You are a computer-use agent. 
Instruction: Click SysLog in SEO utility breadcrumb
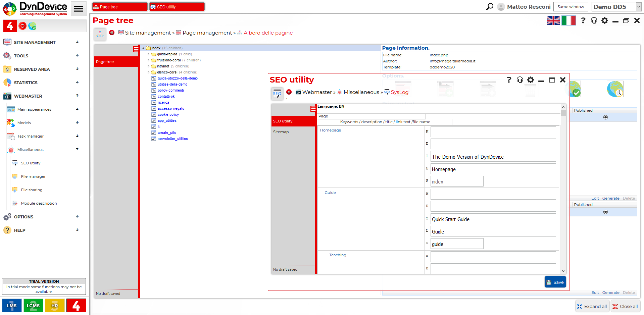pyautogui.click(x=399, y=92)
